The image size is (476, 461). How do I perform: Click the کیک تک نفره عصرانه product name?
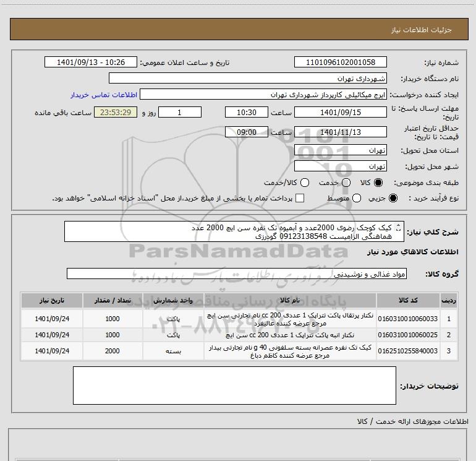(x=290, y=351)
